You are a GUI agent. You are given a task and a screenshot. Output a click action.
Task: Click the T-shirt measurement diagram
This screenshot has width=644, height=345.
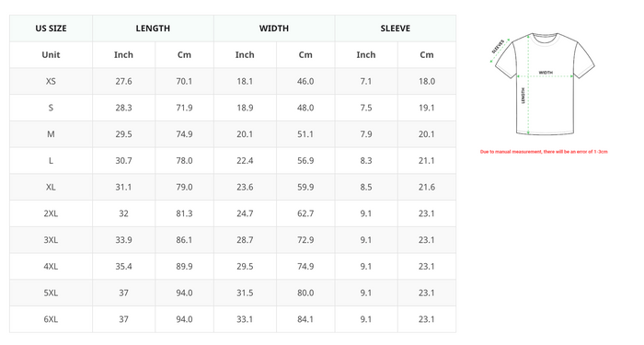(x=543, y=85)
